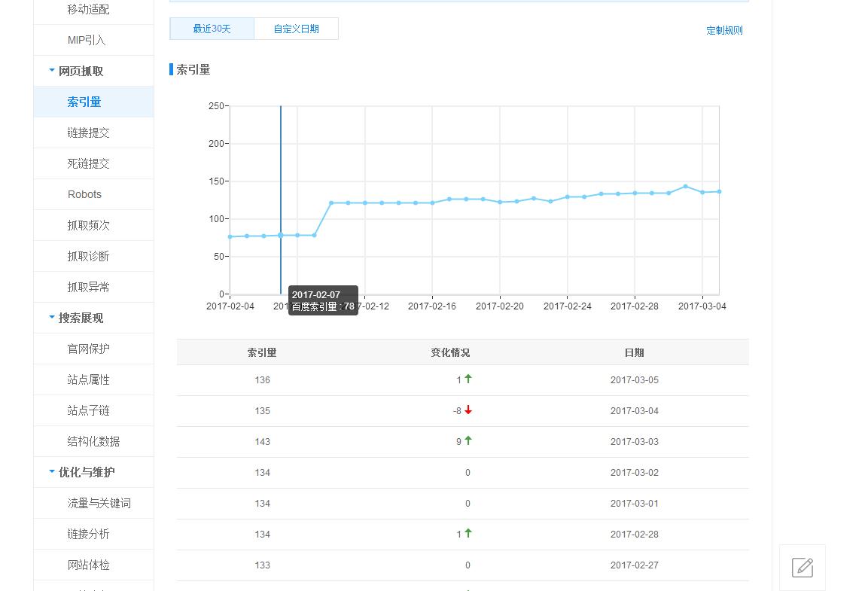868x591 pixels.
Task: Switch to the 最近30天 tab
Action: point(212,29)
